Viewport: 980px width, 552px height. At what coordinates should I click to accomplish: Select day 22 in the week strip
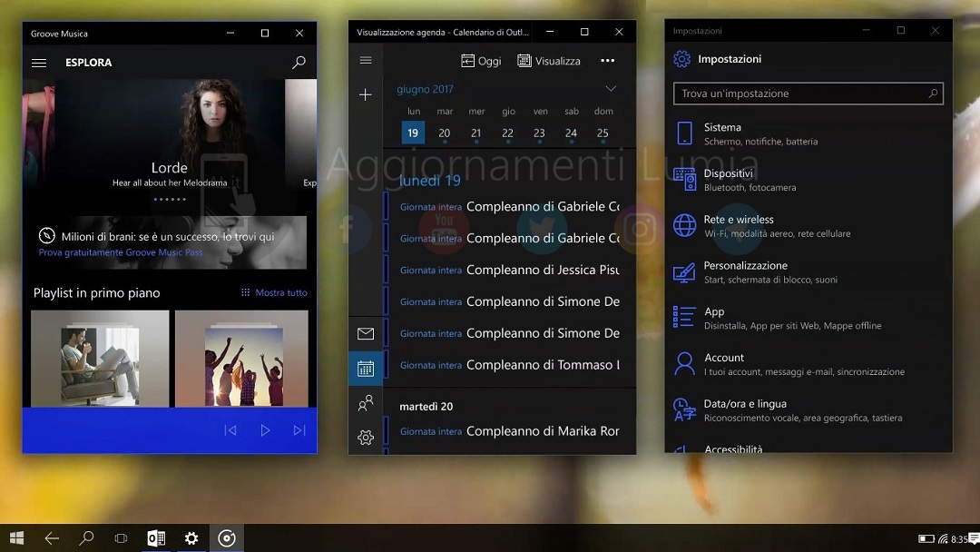coord(507,133)
